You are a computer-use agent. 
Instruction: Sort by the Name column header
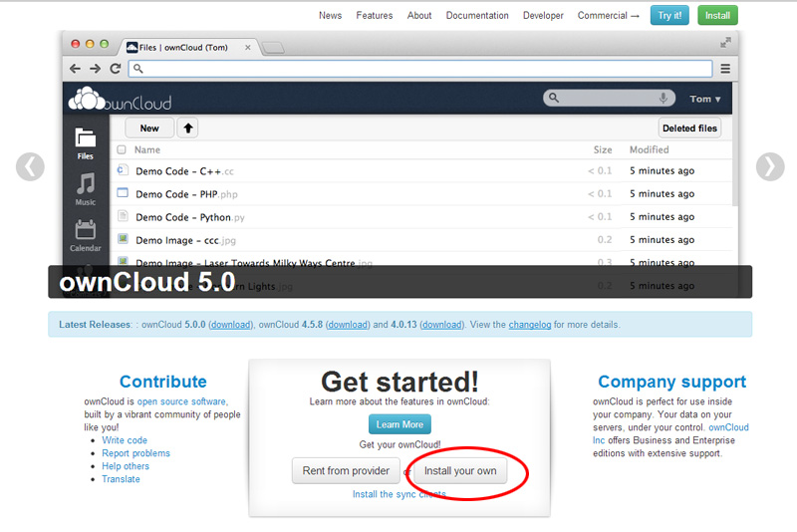147,149
